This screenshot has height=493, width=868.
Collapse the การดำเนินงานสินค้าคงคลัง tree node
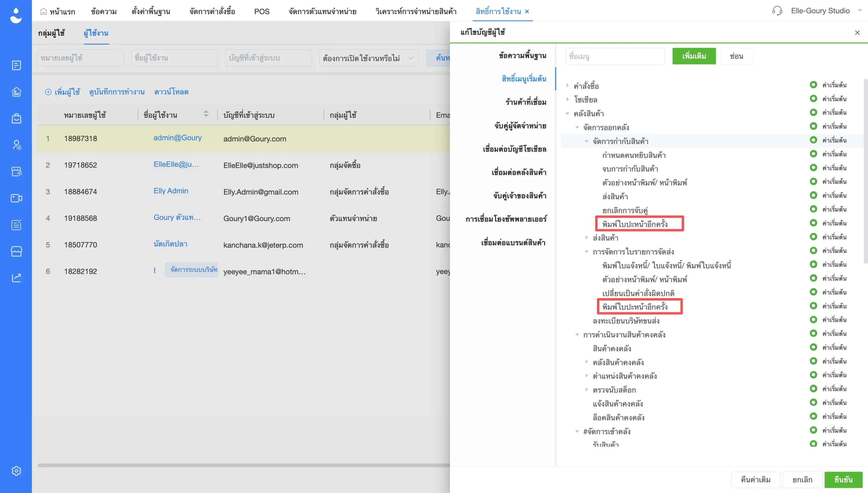pos(577,334)
